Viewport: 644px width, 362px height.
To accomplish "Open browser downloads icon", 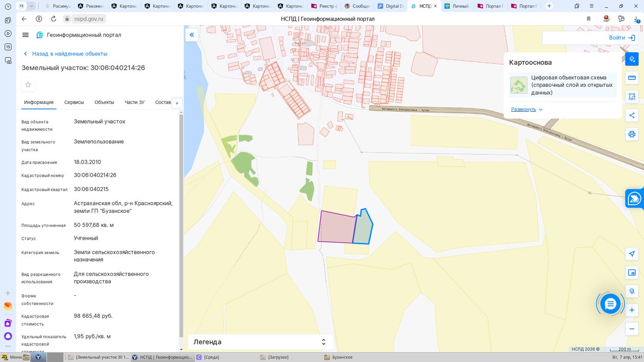I will tap(636, 19).
